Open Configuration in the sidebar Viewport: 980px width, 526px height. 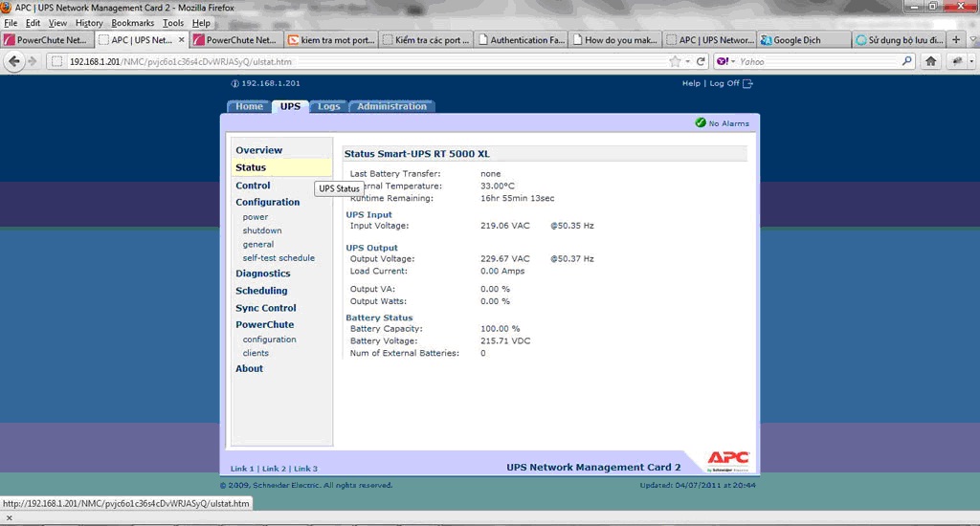point(268,202)
